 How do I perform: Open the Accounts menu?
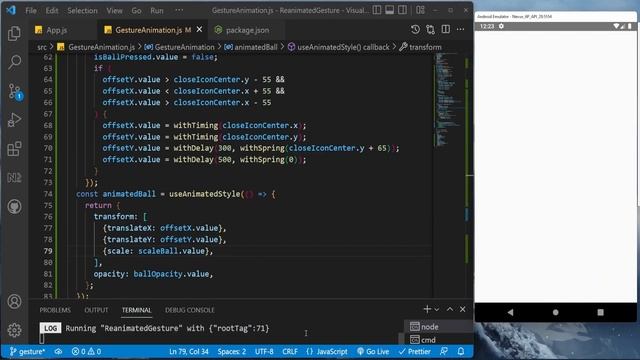(x=14, y=301)
